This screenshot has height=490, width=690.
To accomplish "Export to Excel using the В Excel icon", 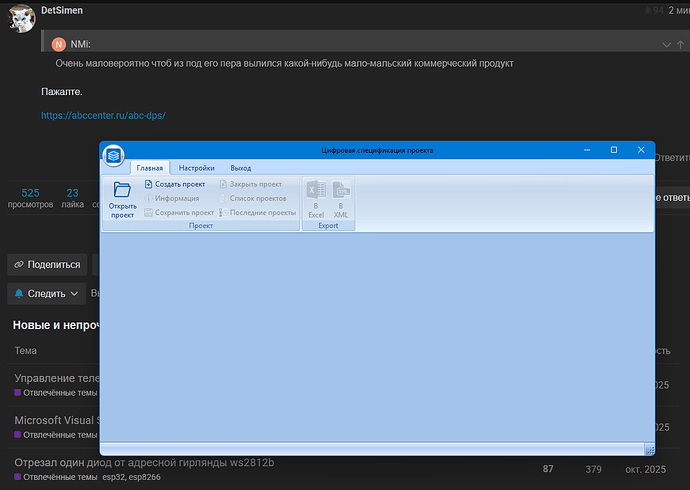I will tap(316, 199).
